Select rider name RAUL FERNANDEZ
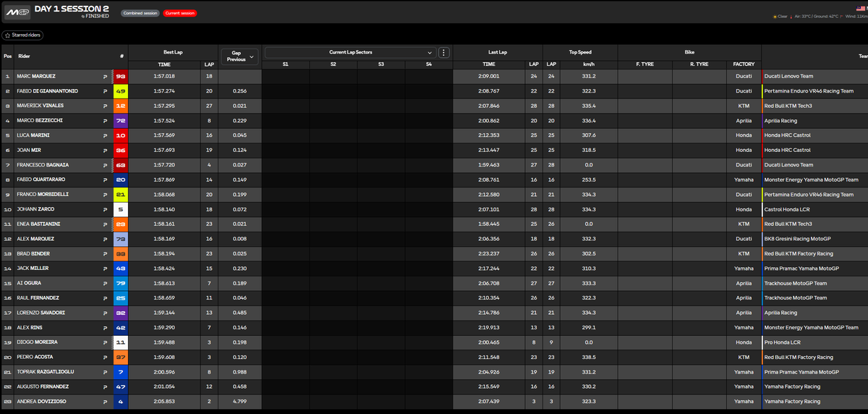This screenshot has height=414, width=868. pyautogui.click(x=38, y=298)
